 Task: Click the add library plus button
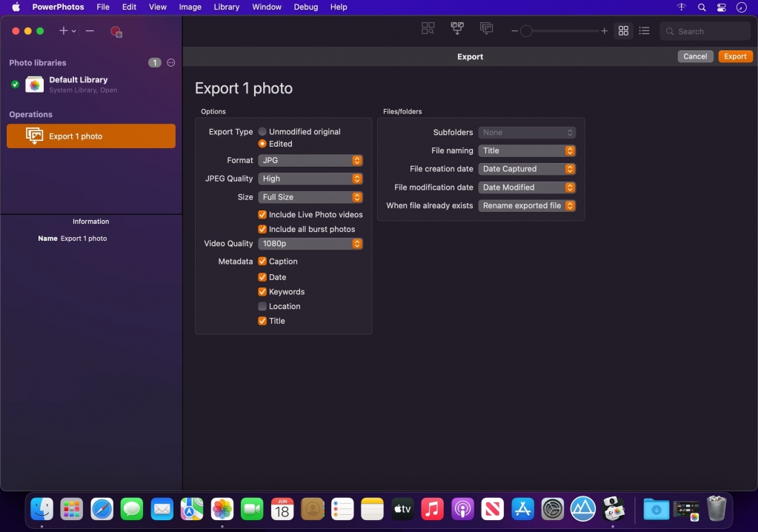[64, 31]
